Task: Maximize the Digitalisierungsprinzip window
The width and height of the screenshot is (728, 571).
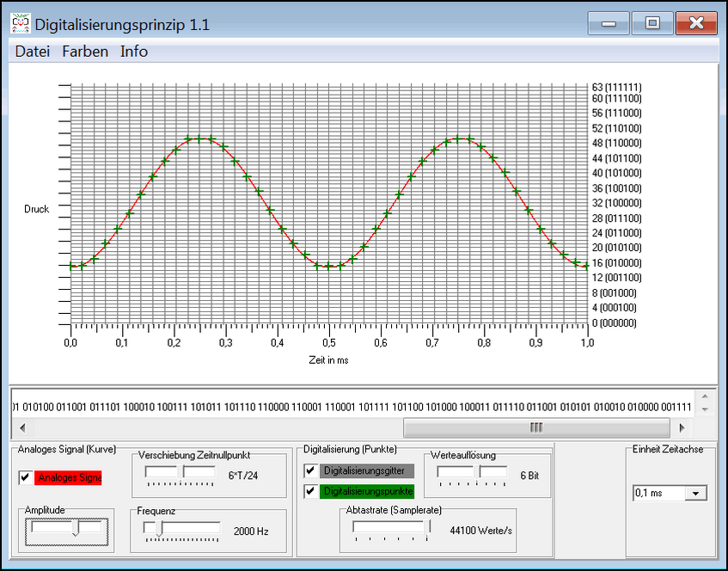Action: click(x=652, y=23)
